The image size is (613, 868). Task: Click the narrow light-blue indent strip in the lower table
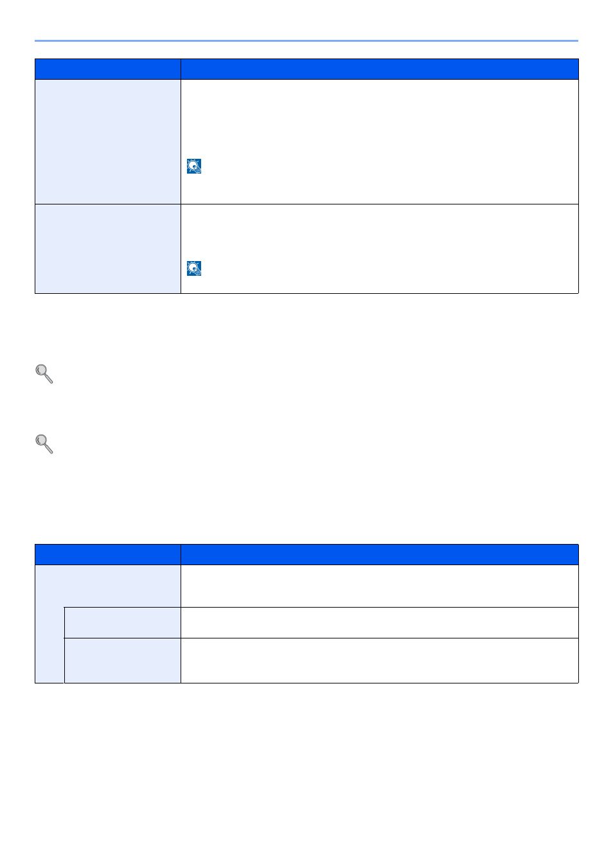click(49, 645)
